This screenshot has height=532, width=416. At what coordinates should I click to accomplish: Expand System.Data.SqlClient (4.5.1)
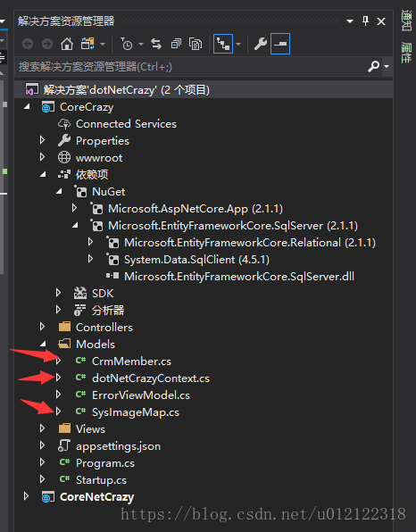click(x=90, y=259)
